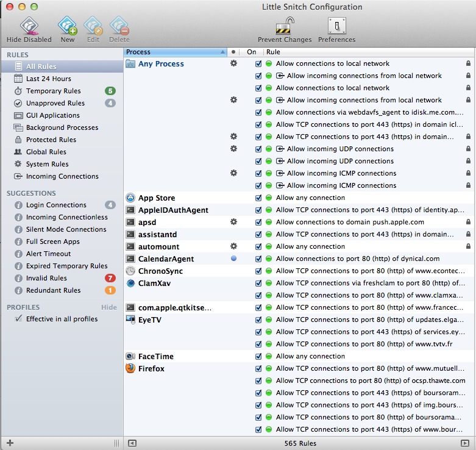The image size is (476, 450).
Task: Click the ClamXav process icon
Action: [130, 283]
